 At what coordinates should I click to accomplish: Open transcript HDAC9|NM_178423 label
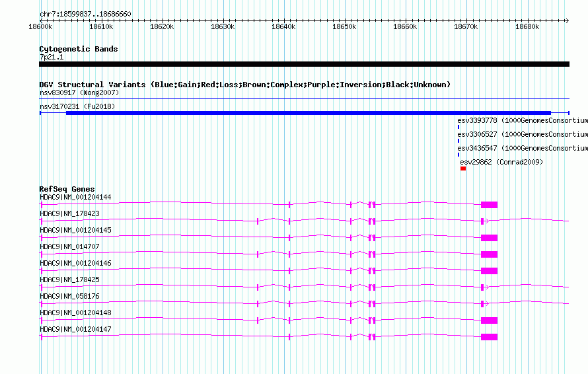[x=70, y=214]
